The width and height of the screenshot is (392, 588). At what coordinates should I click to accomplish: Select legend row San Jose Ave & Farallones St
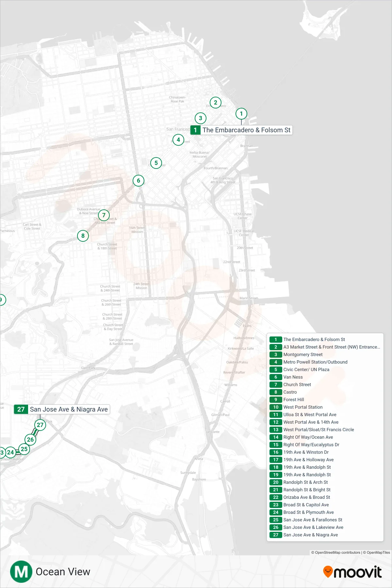pos(325,520)
